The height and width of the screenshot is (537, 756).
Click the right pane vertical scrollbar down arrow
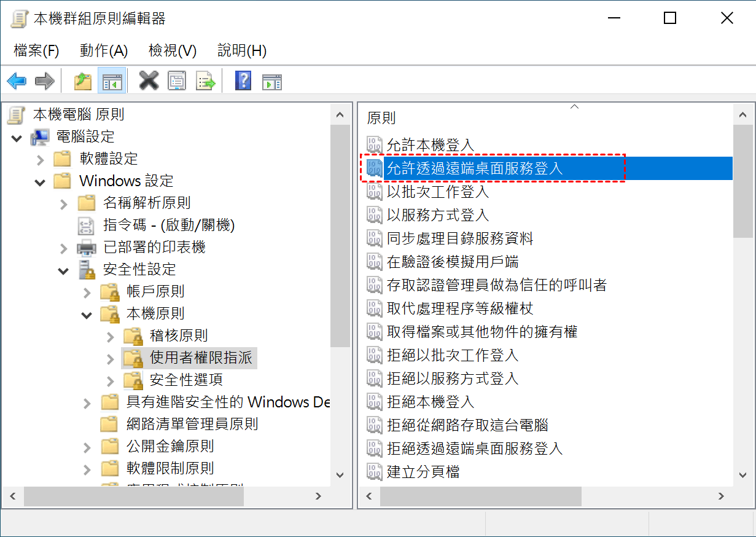click(743, 475)
